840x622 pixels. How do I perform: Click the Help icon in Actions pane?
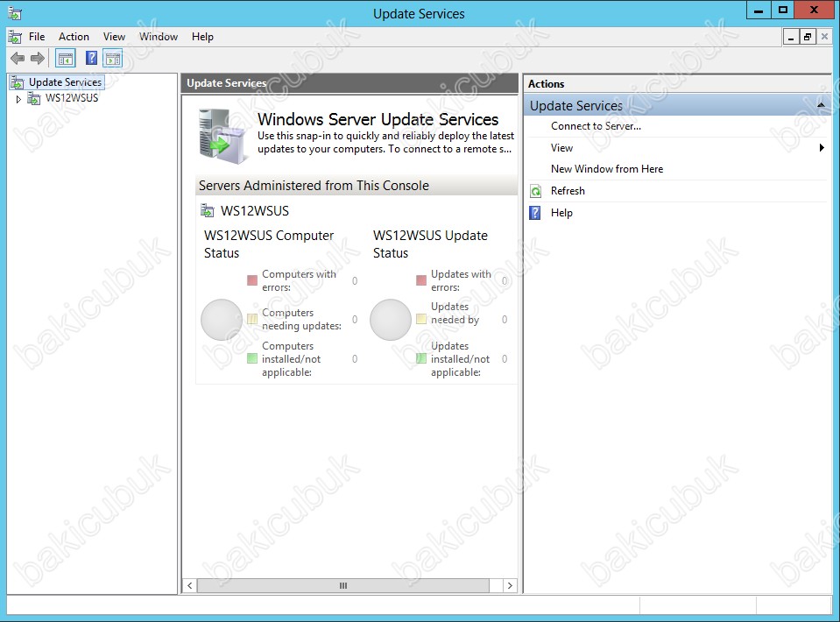click(x=535, y=213)
